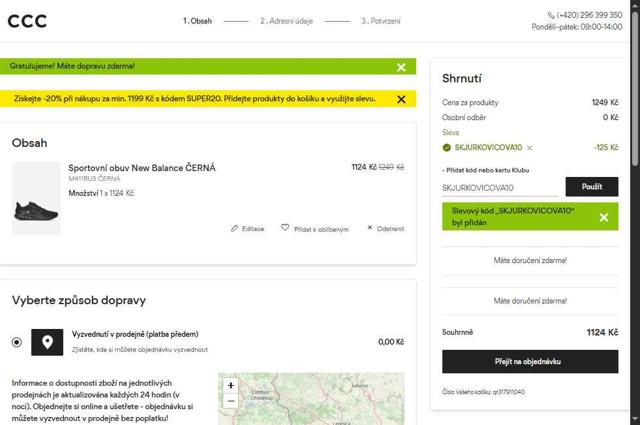
Task: Click the Souhrnně total 1124 Kč
Action: pyautogui.click(x=602, y=332)
